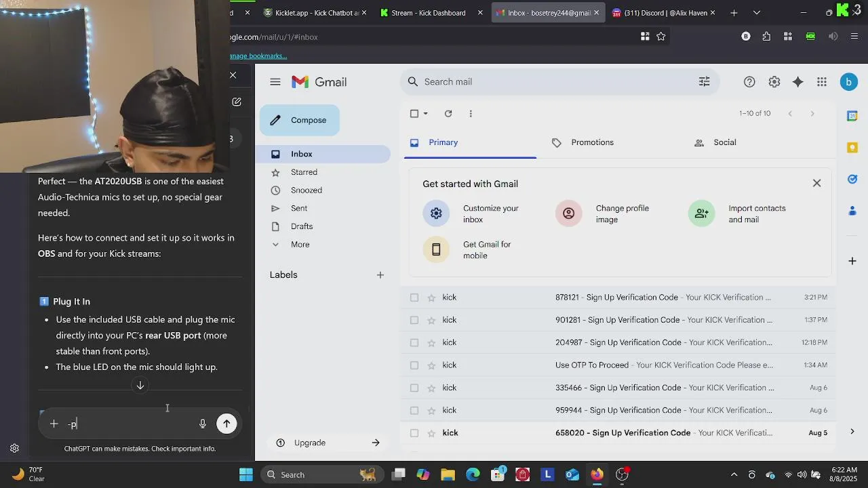Open the browser's list-all-tabs chevron

pos(757,13)
